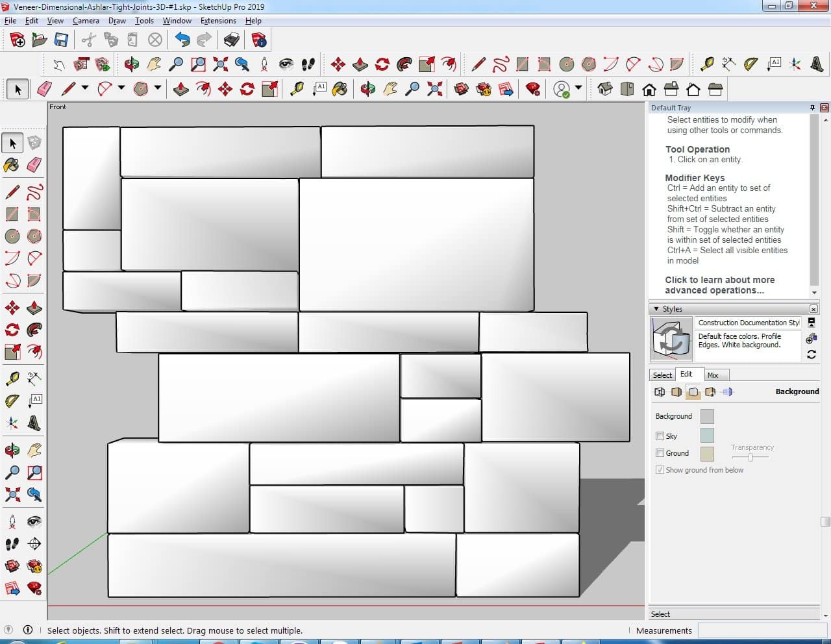This screenshot has height=644, width=831.
Task: Click the Save floppy disk icon
Action: click(x=61, y=40)
